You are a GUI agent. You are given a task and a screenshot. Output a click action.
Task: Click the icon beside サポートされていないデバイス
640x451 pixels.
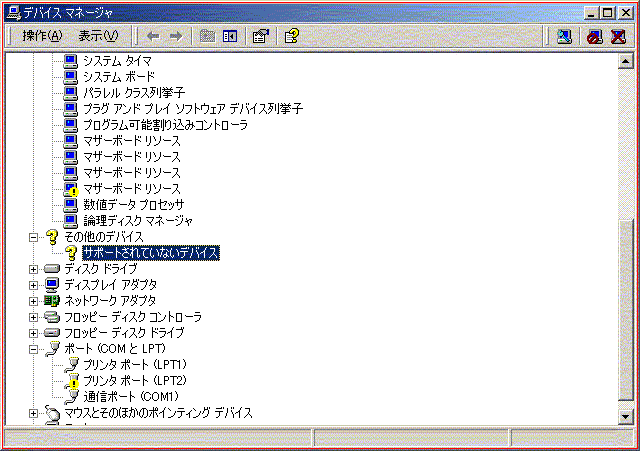(71, 253)
